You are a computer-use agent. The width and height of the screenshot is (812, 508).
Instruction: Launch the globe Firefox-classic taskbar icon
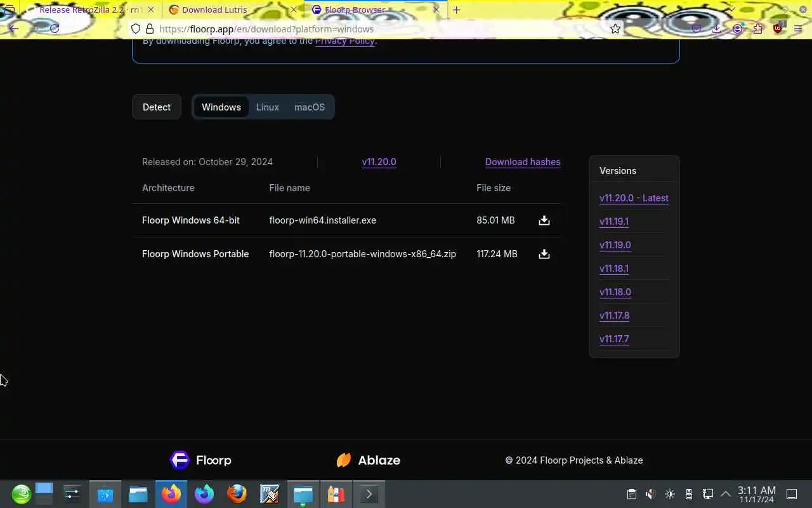(x=237, y=494)
